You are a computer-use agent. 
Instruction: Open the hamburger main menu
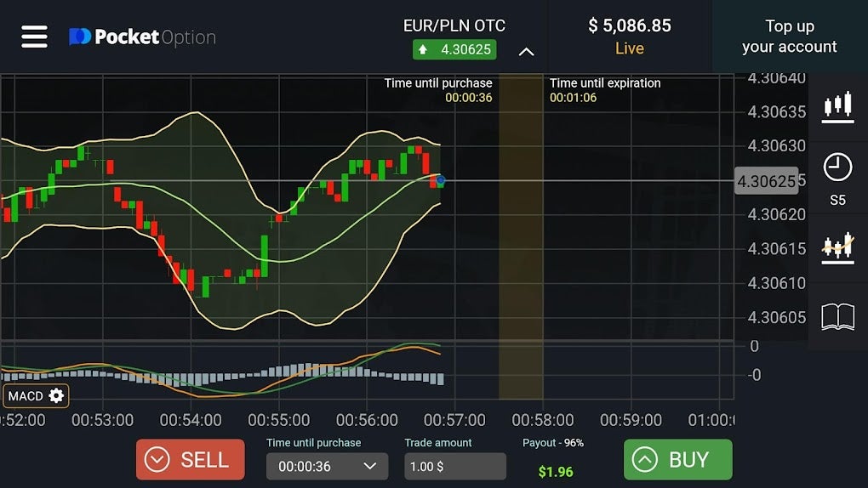[x=34, y=37]
